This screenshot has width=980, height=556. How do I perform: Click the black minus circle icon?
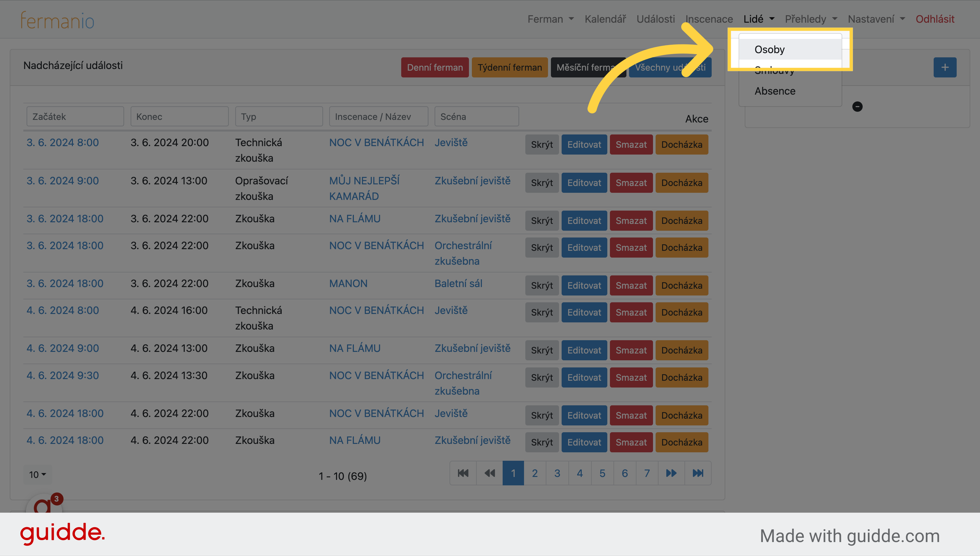(857, 107)
